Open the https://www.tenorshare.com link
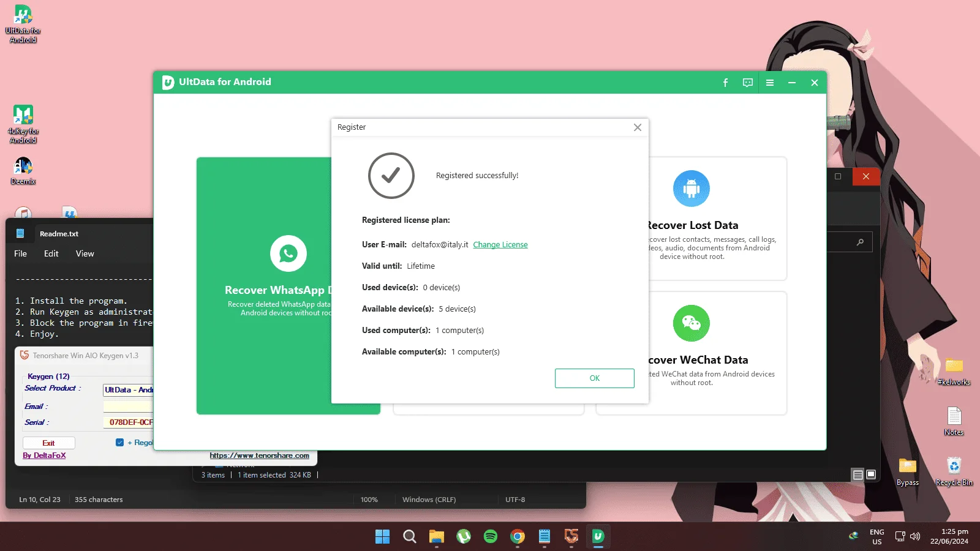Viewport: 980px width, 551px height. coord(260,455)
